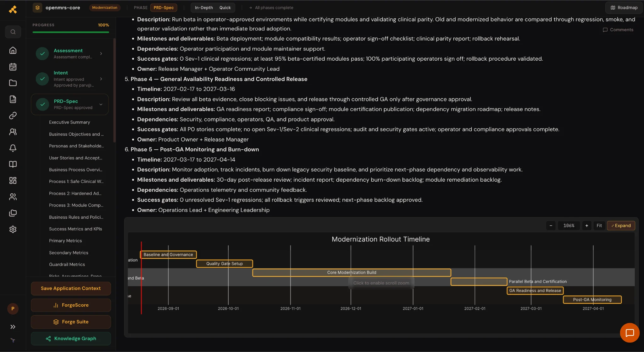This screenshot has width=644, height=352.
Task: Click Core Modernization Build timeline bar
Action: [x=352, y=272]
